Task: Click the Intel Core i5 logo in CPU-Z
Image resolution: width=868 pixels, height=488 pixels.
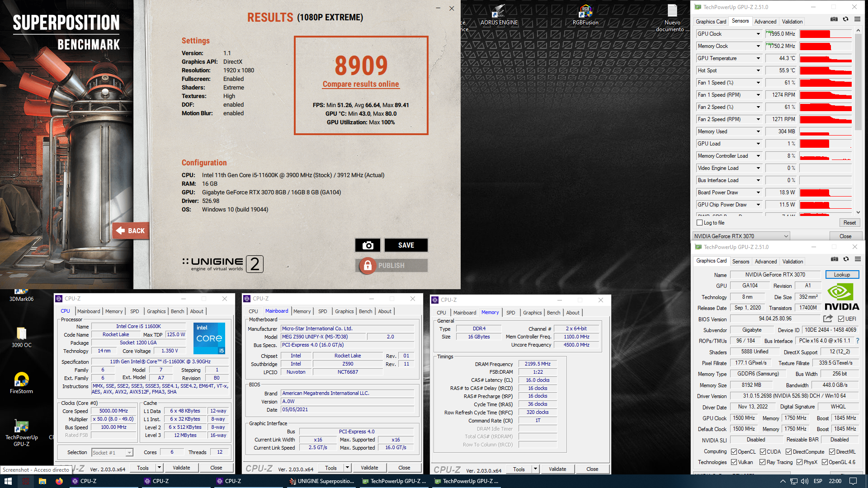Action: pyautogui.click(x=209, y=338)
